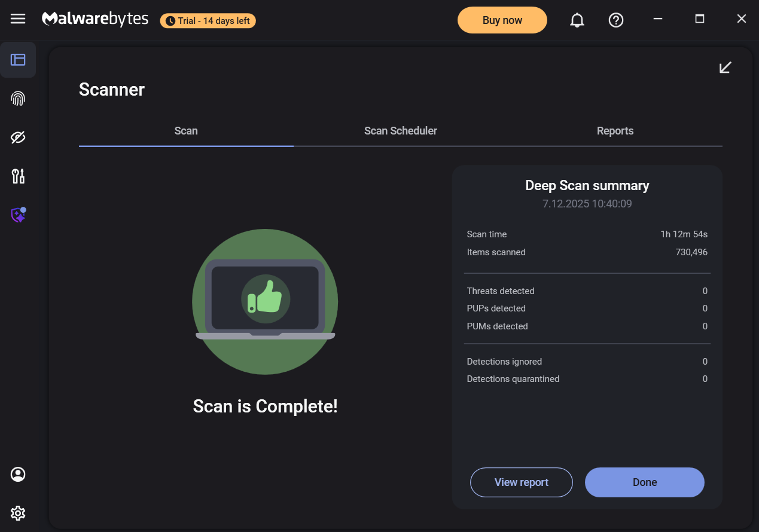The height and width of the screenshot is (532, 759).
Task: Open the settings gear icon
Action: click(x=18, y=513)
